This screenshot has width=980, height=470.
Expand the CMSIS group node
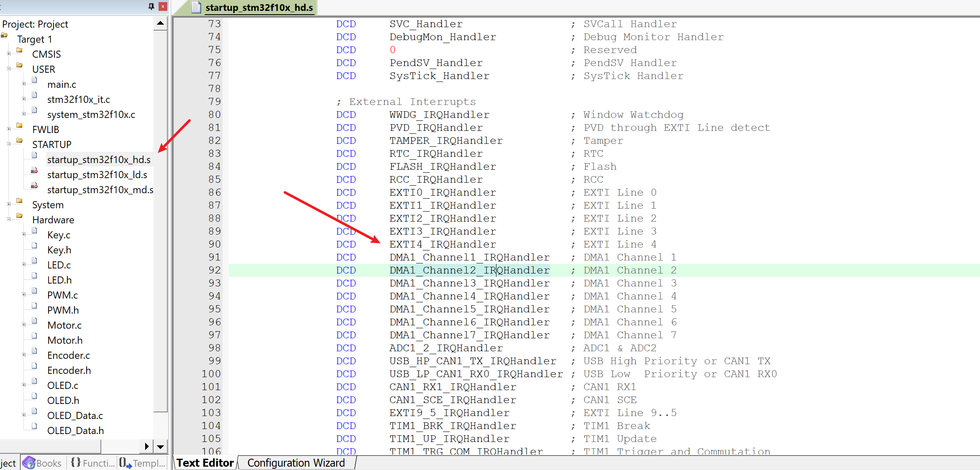9,54
